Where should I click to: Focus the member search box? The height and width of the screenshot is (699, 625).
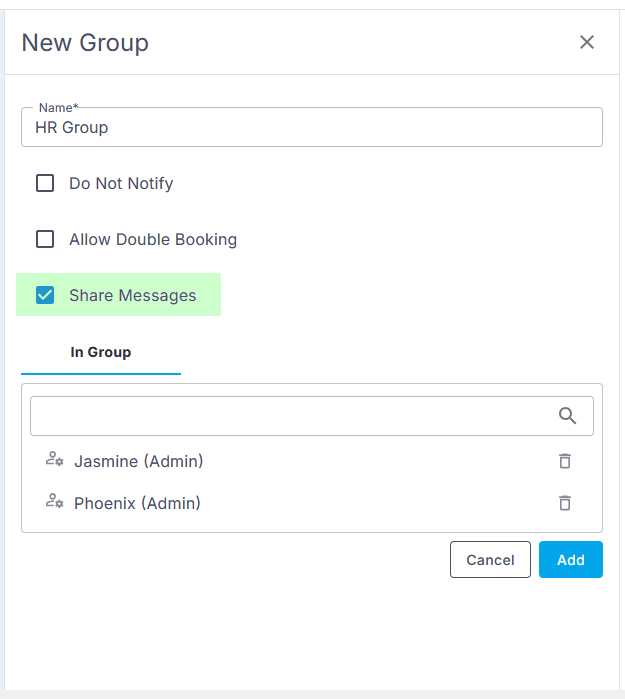[x=290, y=416]
